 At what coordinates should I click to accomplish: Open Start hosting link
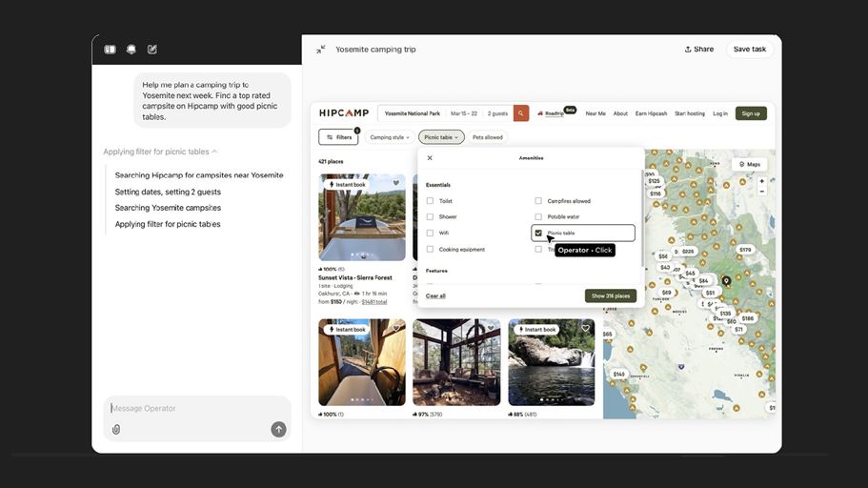[690, 113]
